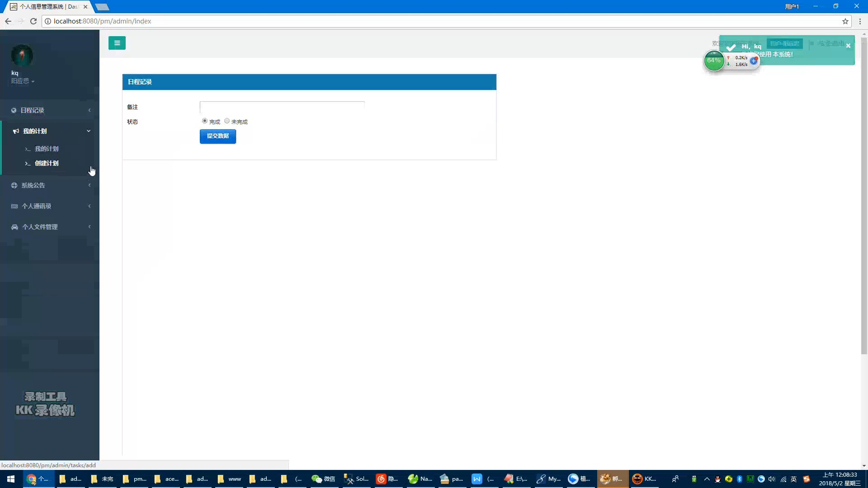Viewport: 868px width, 488px height.
Task: Reload the page with the refresh icon
Action: coord(33,21)
